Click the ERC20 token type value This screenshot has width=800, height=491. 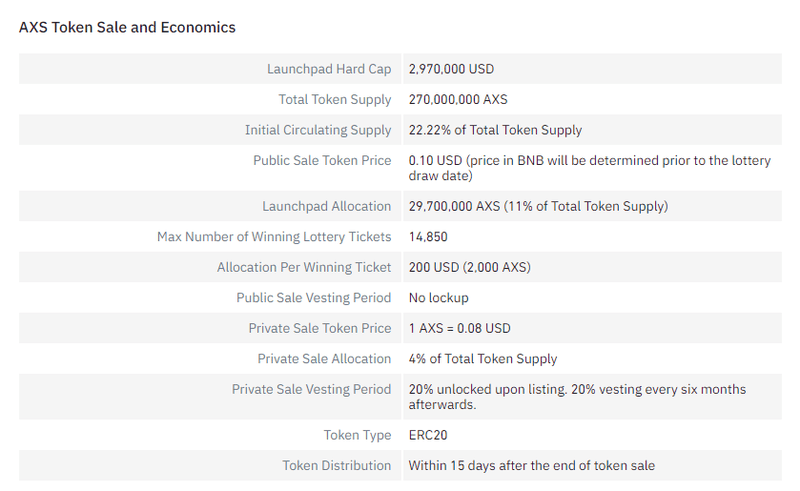(x=429, y=435)
